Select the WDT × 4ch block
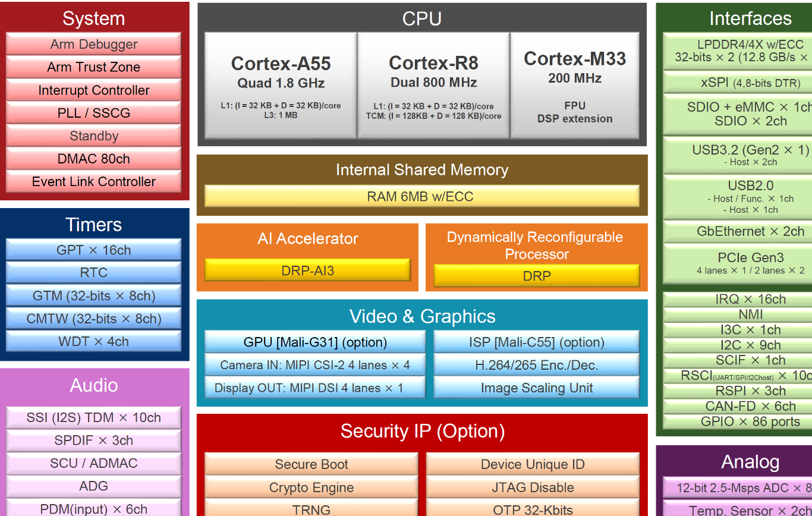 click(x=93, y=342)
